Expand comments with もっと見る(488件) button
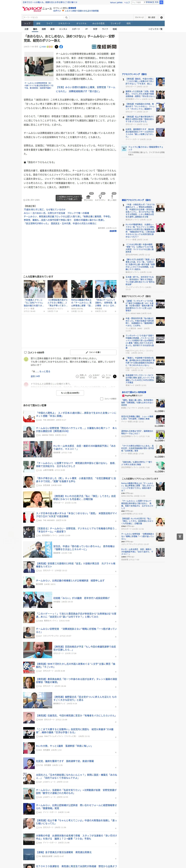Screen dimensions: 186x868 (x=70, y=393)
